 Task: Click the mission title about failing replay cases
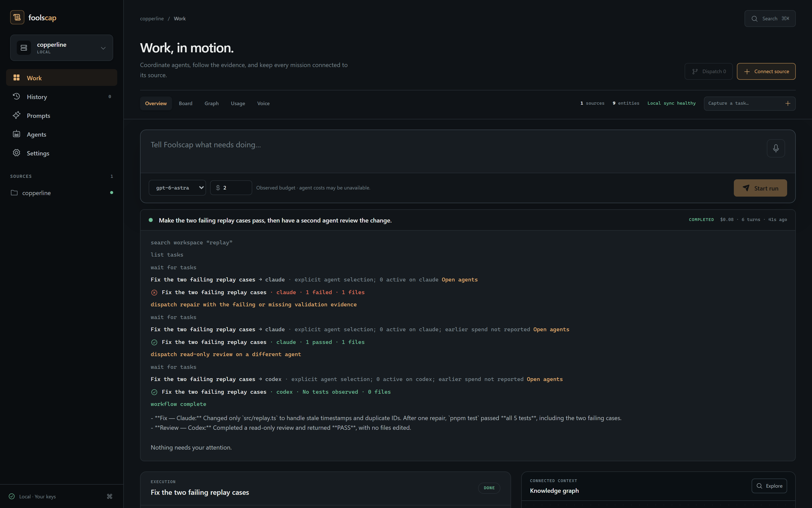coord(275,220)
